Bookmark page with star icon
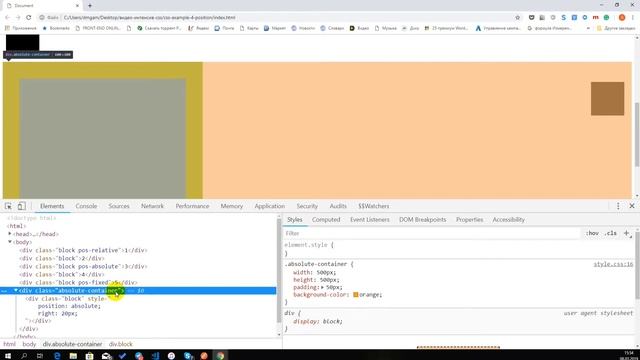 click(518, 18)
